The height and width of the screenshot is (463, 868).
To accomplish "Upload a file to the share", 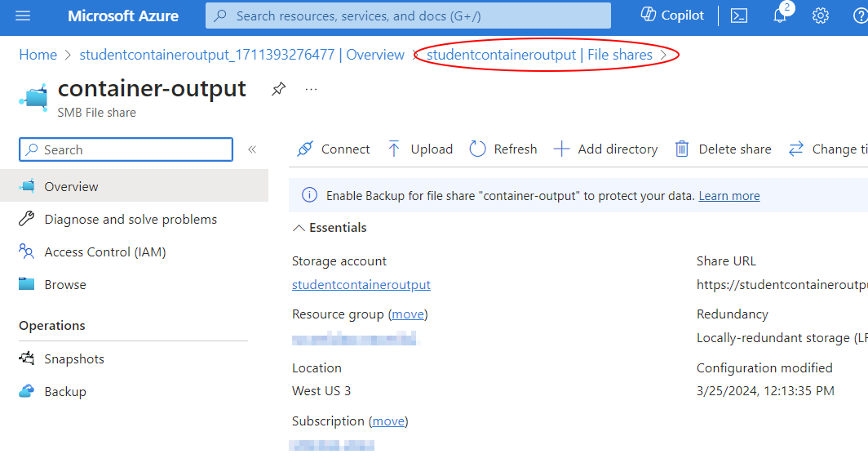I will click(x=420, y=149).
